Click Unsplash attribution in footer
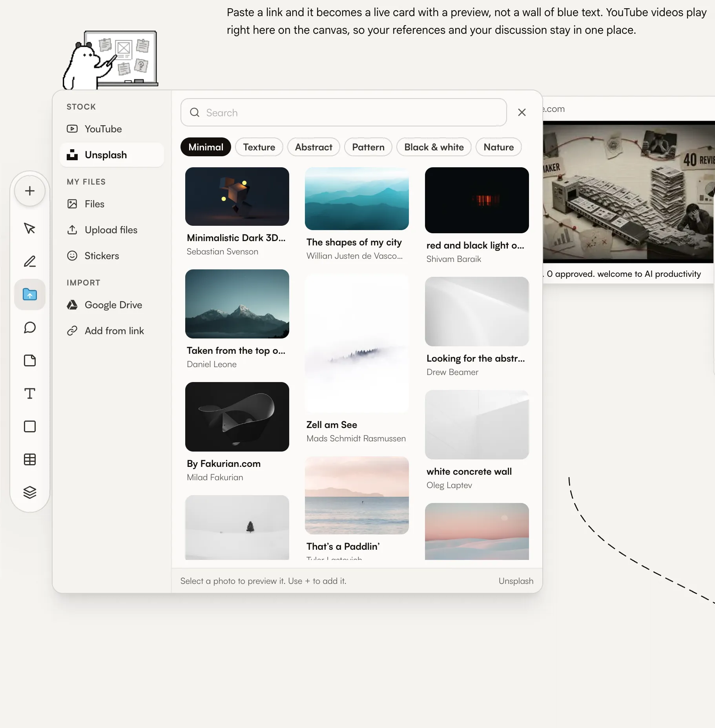The height and width of the screenshot is (728, 715). pyautogui.click(x=516, y=581)
